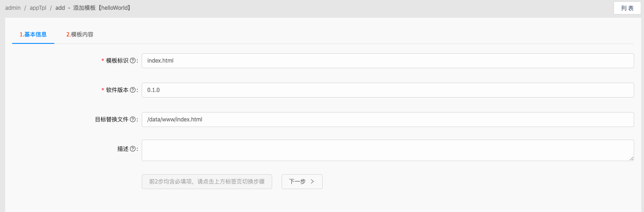This screenshot has height=212, width=644.
Task: Click inside the empty 描述 textarea
Action: click(388, 150)
